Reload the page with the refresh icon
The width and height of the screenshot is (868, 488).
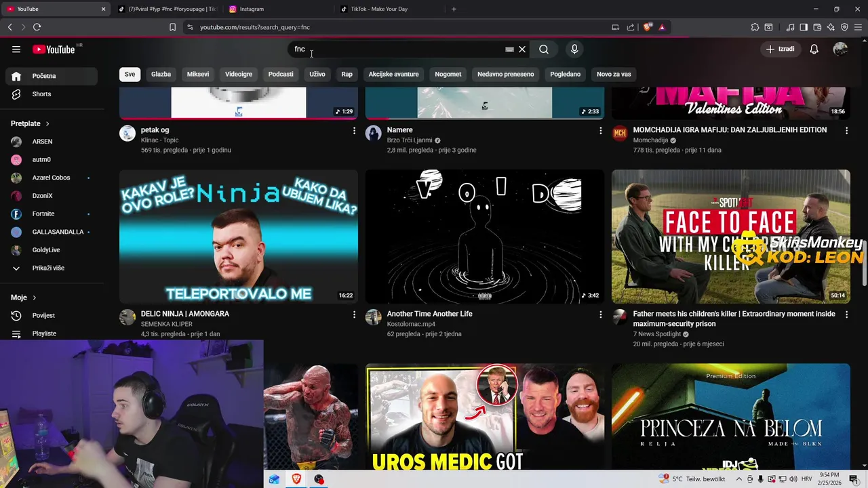click(x=37, y=27)
